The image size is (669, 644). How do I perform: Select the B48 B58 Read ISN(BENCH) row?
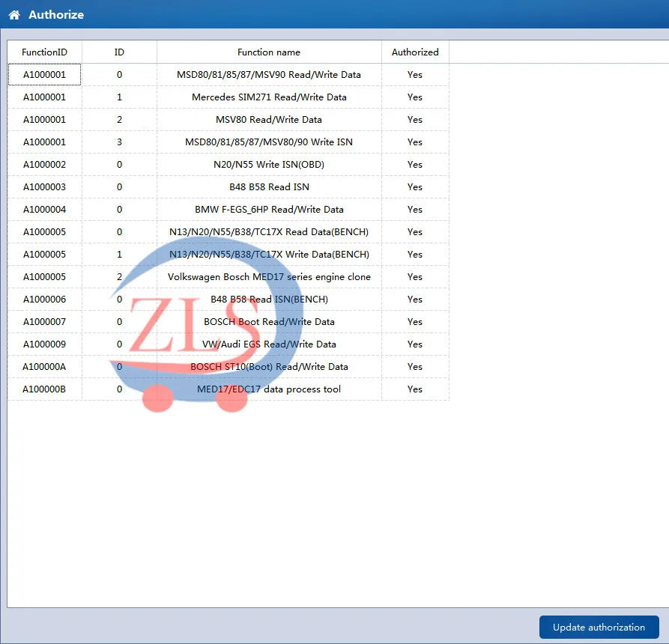tap(268, 300)
